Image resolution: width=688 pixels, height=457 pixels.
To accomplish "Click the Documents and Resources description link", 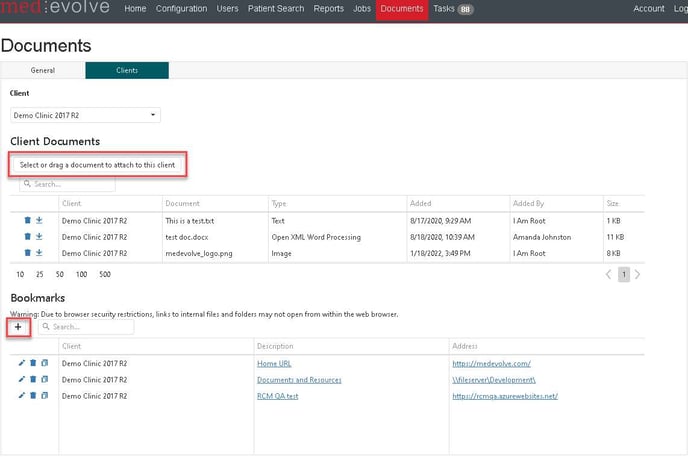I will tap(299, 380).
